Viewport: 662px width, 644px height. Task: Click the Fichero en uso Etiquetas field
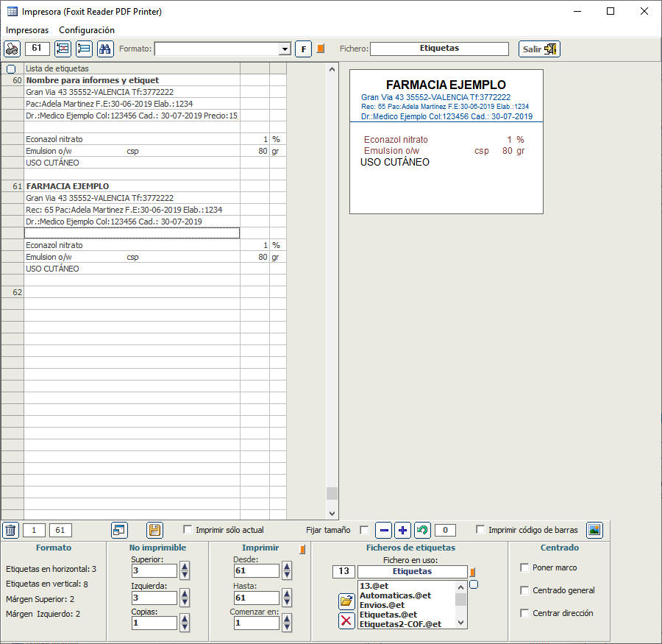[412, 572]
